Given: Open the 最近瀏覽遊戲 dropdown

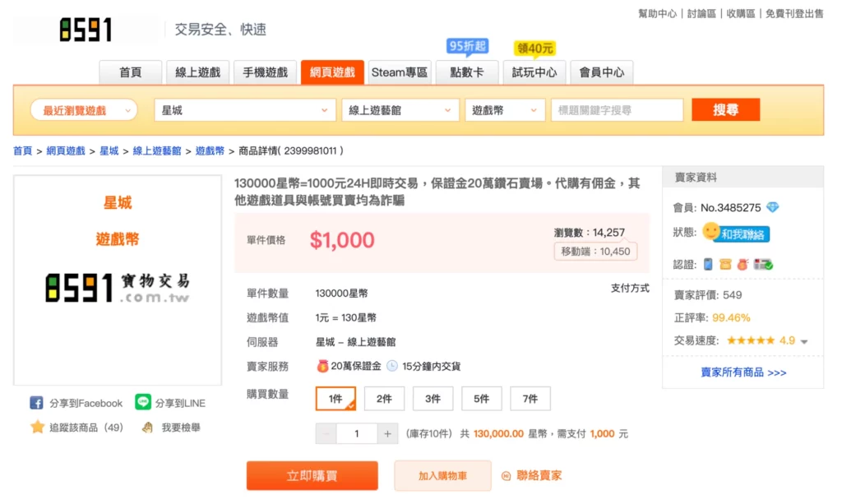Looking at the screenshot, I should [84, 110].
